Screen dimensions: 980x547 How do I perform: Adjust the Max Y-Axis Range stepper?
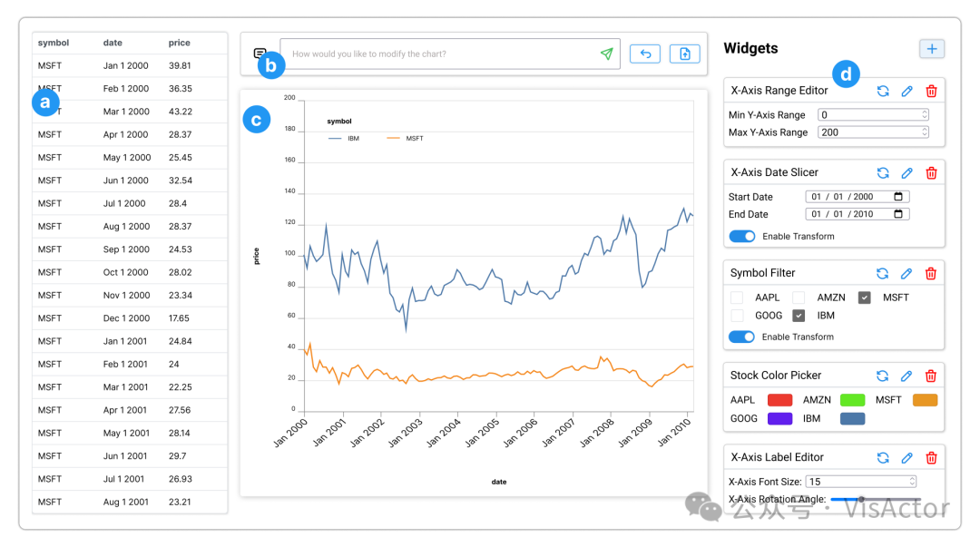[925, 132]
